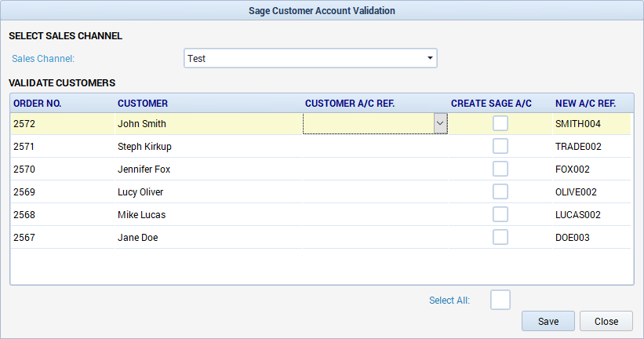The image size is (644, 339).
Task: Click new A/C ref LUCAS002
Action: coord(578,214)
